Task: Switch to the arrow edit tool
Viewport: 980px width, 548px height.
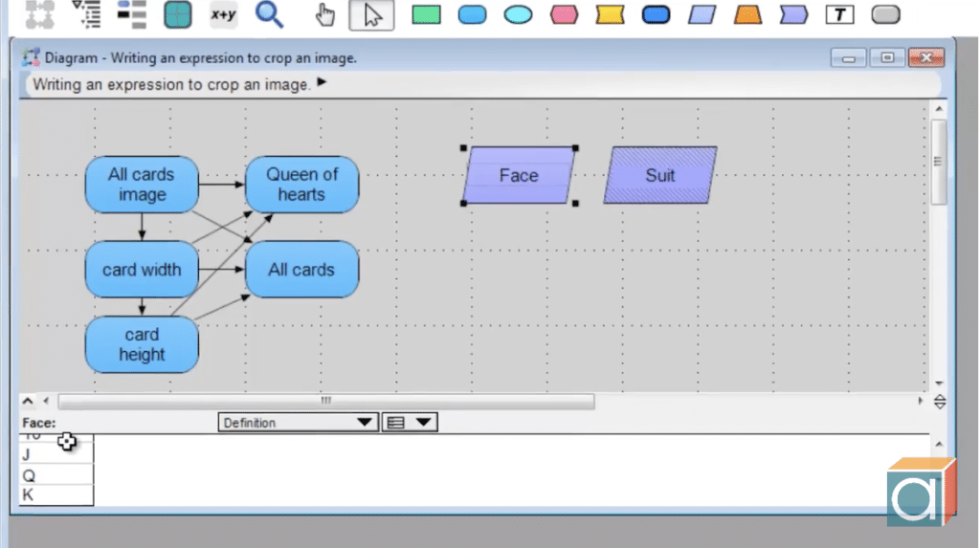Action: [x=371, y=14]
